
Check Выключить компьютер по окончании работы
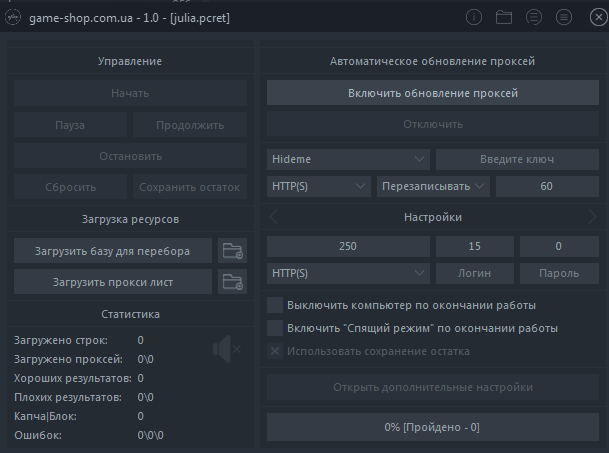click(275, 305)
